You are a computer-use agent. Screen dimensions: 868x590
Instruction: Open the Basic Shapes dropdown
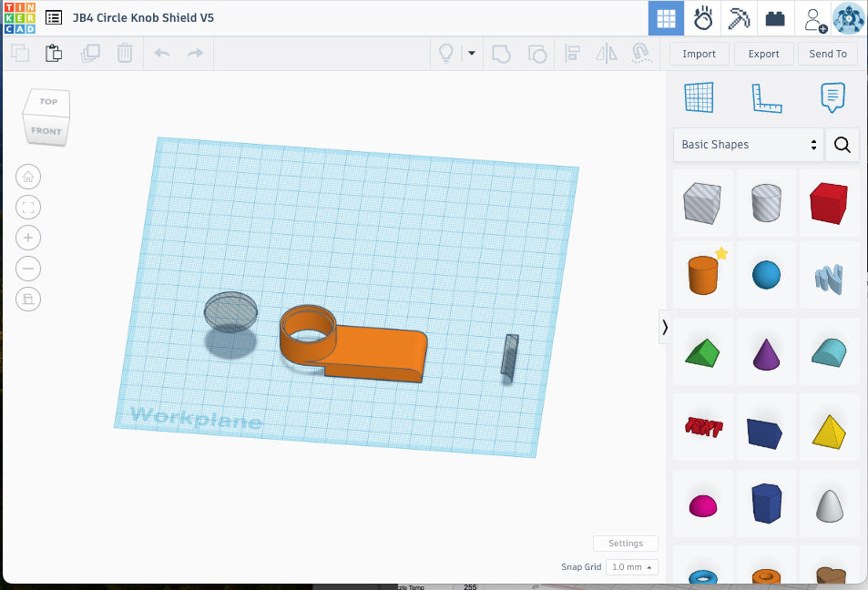tap(748, 145)
